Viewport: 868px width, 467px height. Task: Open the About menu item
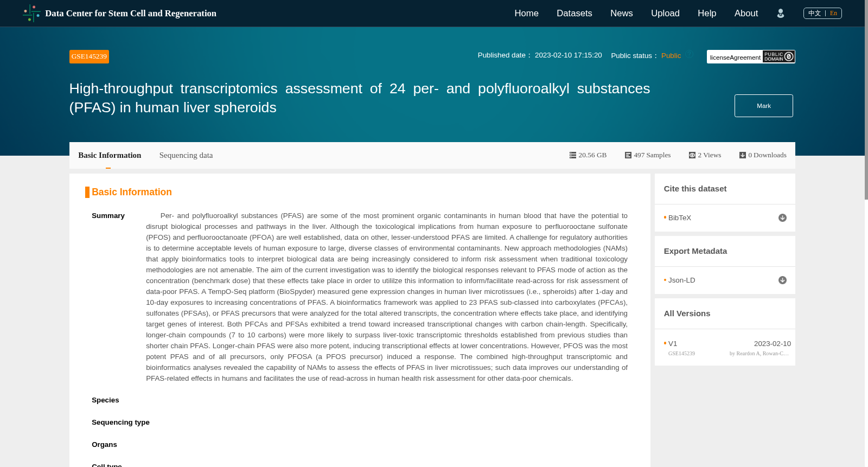pos(746,13)
